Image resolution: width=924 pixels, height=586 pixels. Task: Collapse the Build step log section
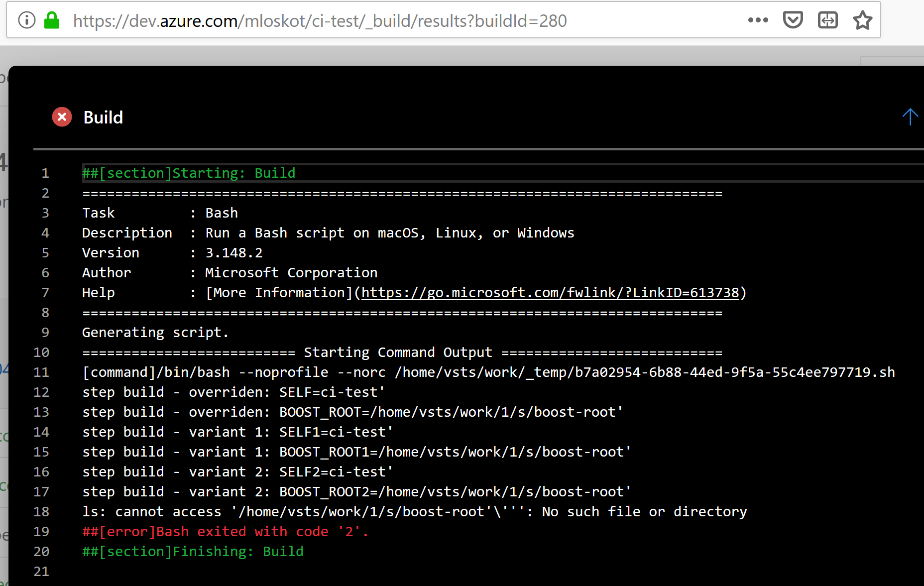[x=910, y=117]
